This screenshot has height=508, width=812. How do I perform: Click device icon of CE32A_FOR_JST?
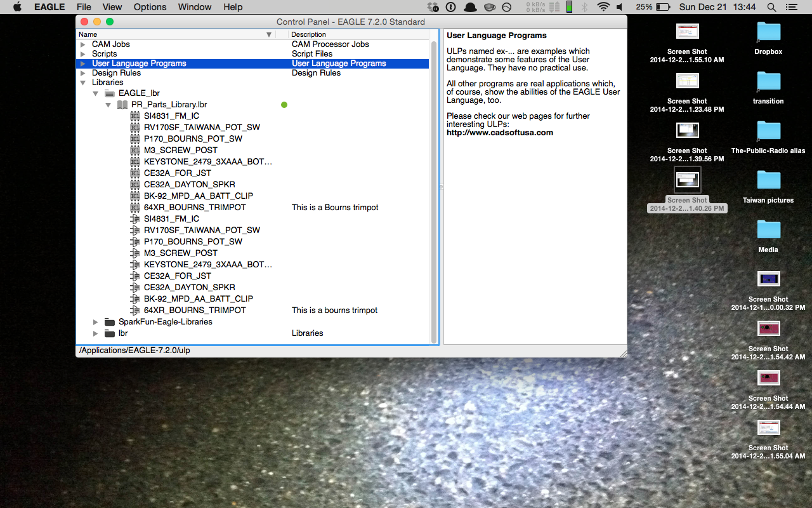pos(135,276)
